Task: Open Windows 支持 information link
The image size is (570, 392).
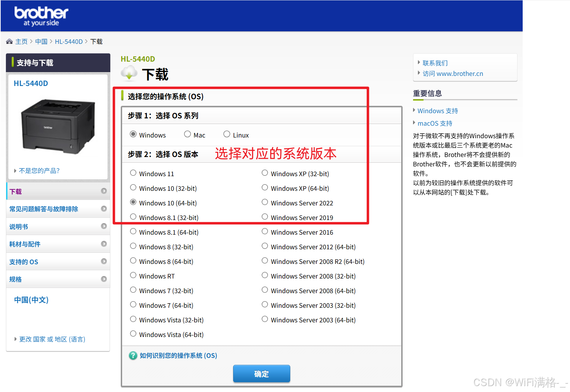Action: pyautogui.click(x=438, y=111)
